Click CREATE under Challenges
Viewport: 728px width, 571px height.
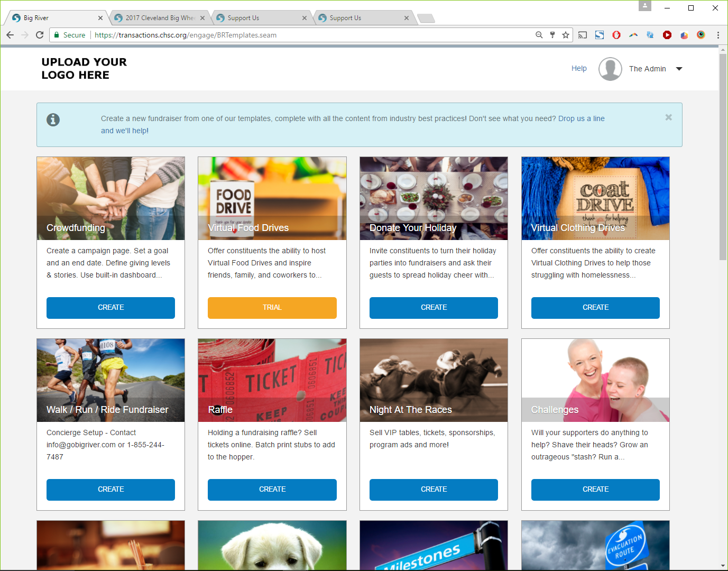click(595, 490)
